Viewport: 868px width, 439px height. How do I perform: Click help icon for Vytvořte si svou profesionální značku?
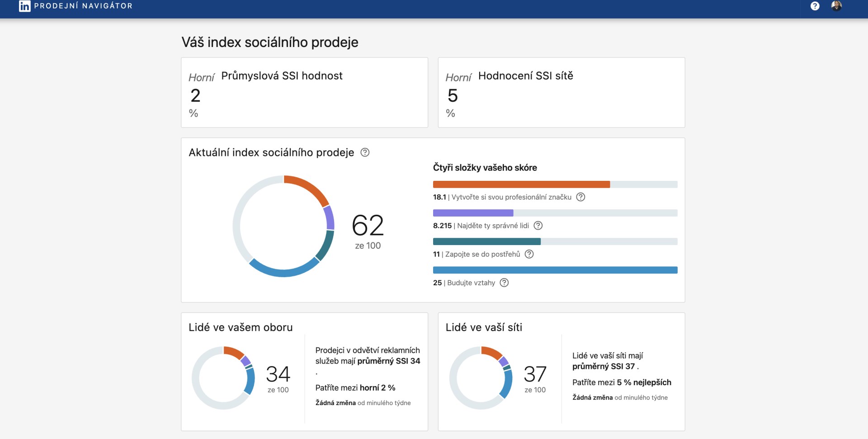point(580,197)
